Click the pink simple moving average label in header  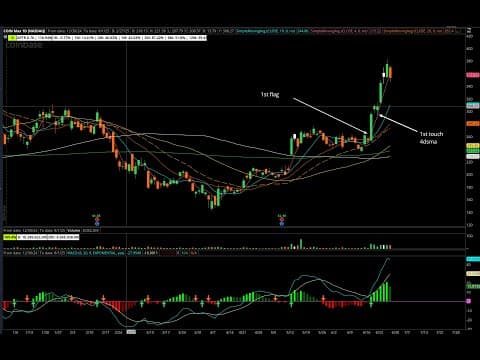coord(345,31)
